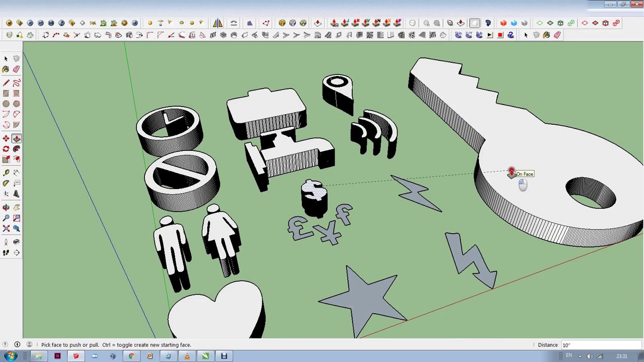This screenshot has height=362, width=644.
Task: Toggle the highlighted face-style button in top toolbar
Action: click(x=474, y=23)
